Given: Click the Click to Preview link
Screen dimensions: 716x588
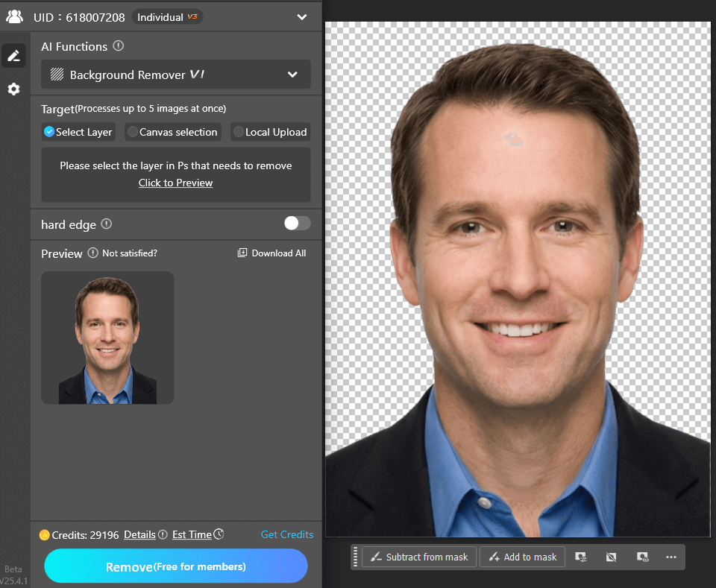Looking at the screenshot, I should tap(175, 183).
